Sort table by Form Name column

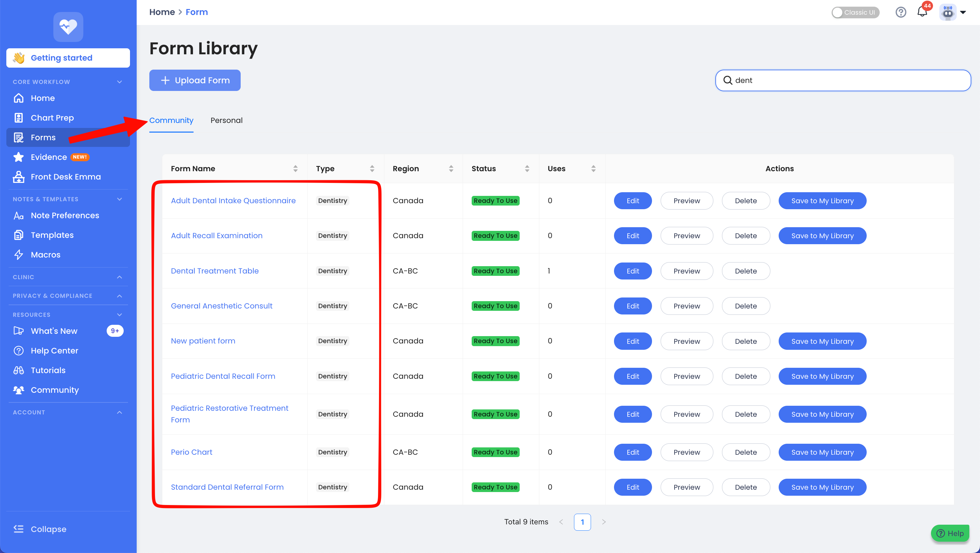click(295, 169)
